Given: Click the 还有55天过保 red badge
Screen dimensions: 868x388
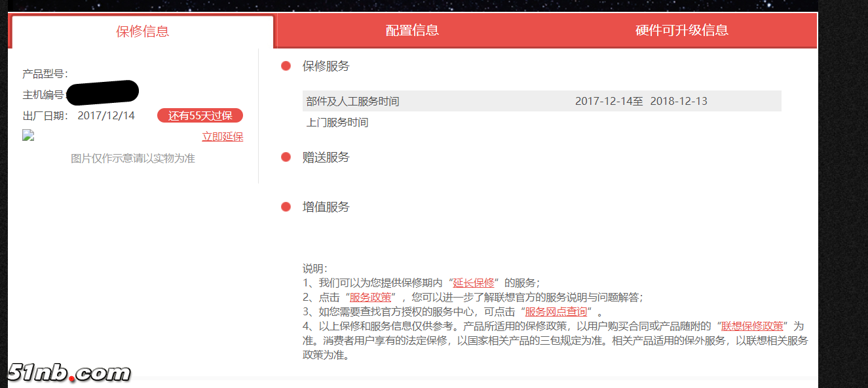Looking at the screenshot, I should pyautogui.click(x=200, y=116).
